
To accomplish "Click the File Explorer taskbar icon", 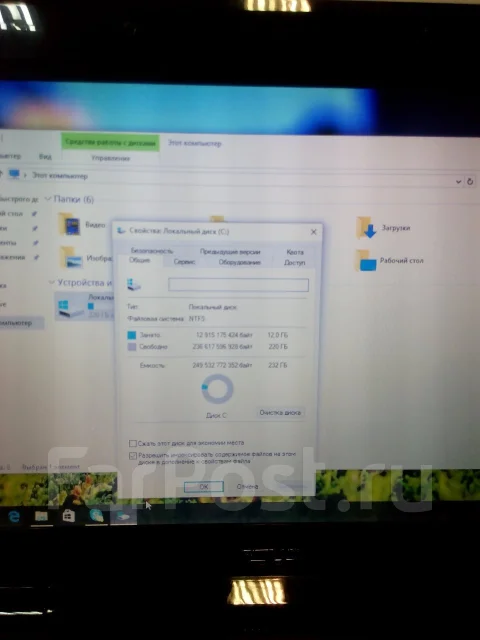I will [x=41, y=516].
